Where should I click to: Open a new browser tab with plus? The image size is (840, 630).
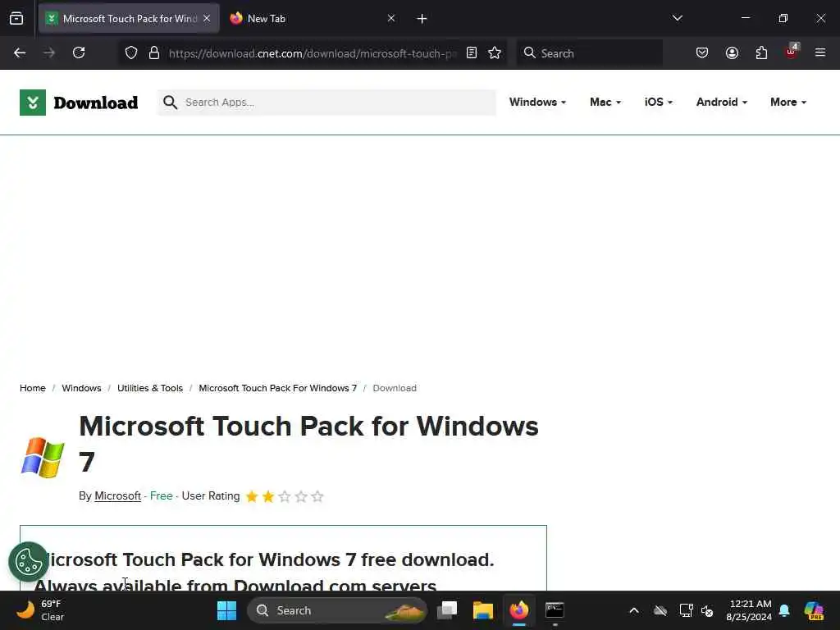(422, 19)
